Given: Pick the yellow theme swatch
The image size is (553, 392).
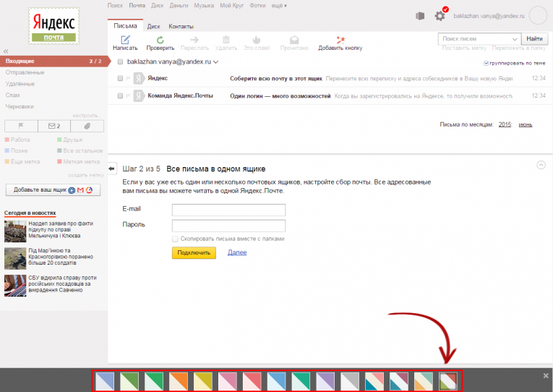Looking at the screenshot, I should (203, 381).
